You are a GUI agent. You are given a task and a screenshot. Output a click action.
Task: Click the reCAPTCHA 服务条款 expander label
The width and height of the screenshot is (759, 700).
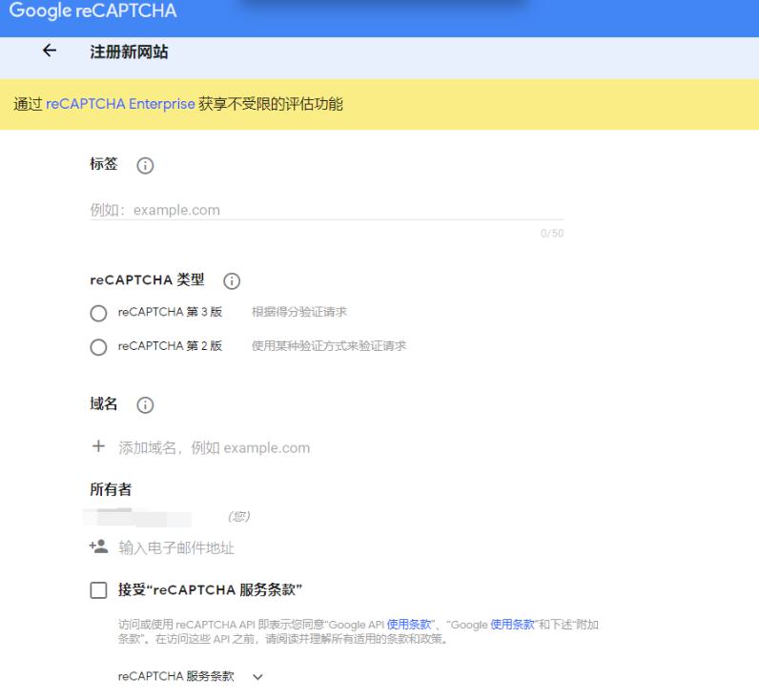(175, 676)
